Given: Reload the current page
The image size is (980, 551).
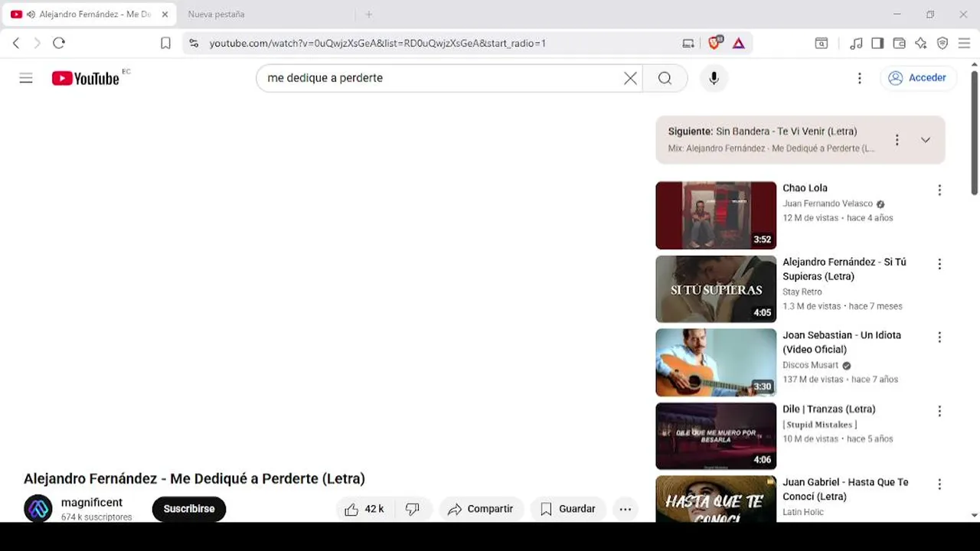Looking at the screenshot, I should (59, 44).
